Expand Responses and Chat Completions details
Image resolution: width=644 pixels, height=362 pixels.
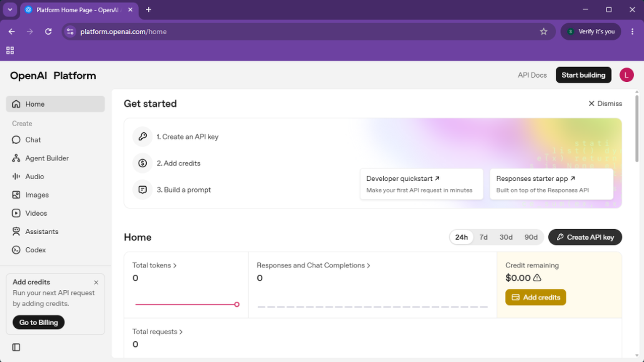tap(313, 265)
